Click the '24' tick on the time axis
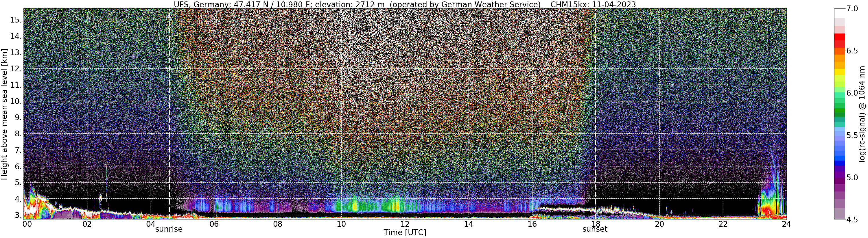Viewport: 868px width, 238px height. coord(786,224)
